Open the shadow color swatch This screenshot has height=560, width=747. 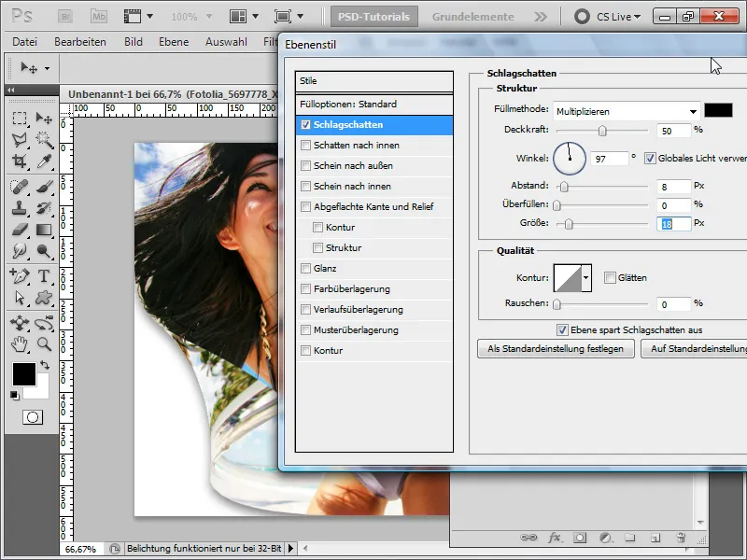coord(718,110)
